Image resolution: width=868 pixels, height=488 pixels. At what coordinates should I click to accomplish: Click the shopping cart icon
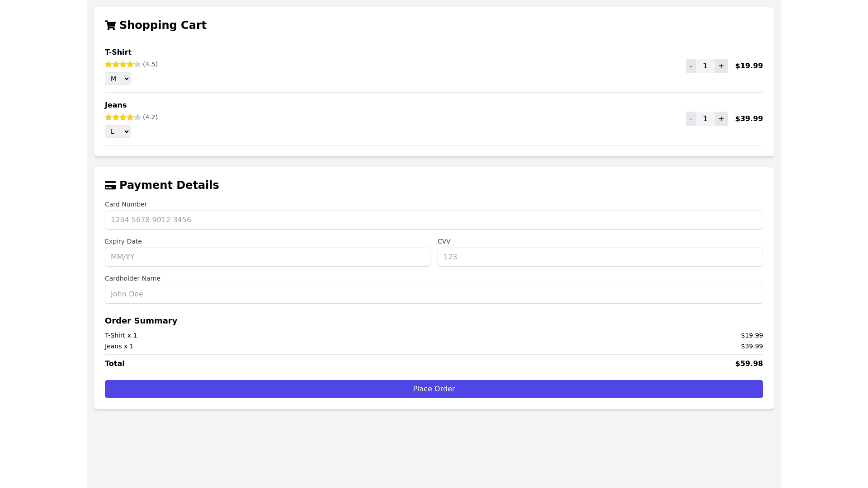[110, 25]
